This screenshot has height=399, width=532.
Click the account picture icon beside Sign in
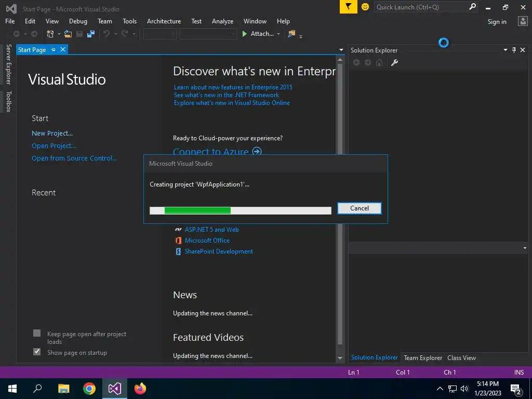click(x=523, y=21)
